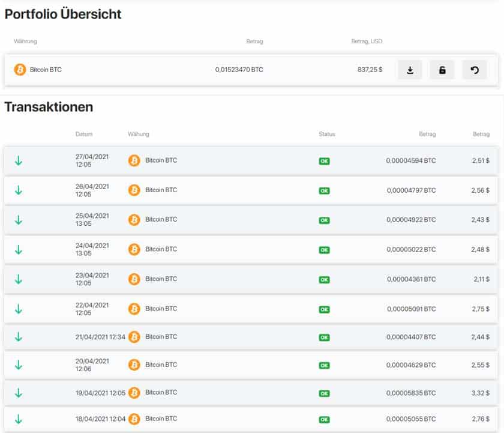Click the date 27/04/2021 12:05
The width and height of the screenshot is (504, 433).
point(92,160)
